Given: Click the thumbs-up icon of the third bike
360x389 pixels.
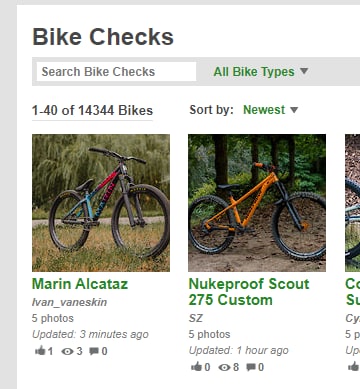Looking at the screenshot, I should (354, 367).
